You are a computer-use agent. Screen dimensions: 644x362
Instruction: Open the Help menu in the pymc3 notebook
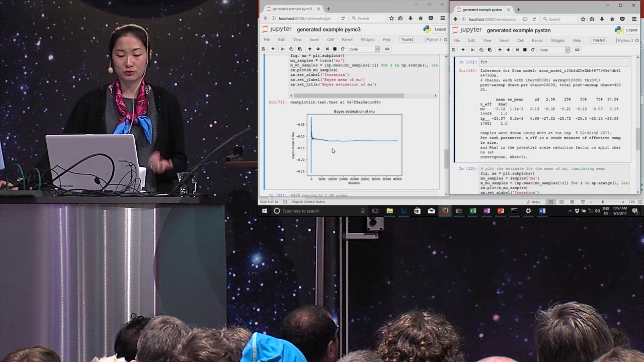tap(386, 40)
